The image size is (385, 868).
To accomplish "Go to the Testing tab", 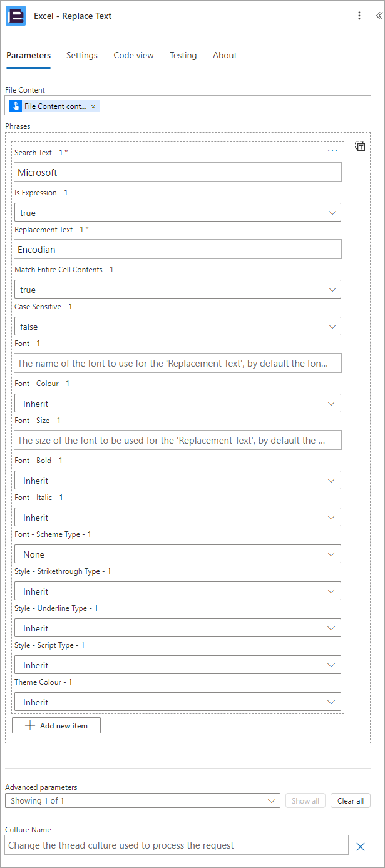I will [183, 55].
